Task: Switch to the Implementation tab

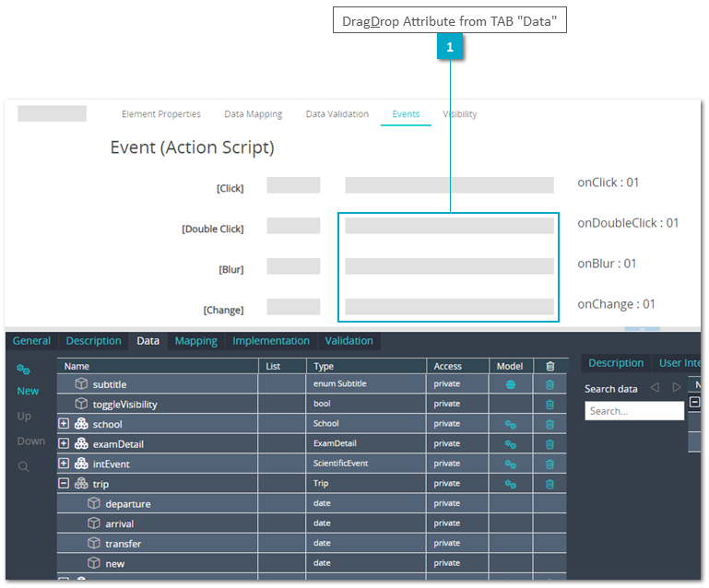Action: (x=271, y=341)
